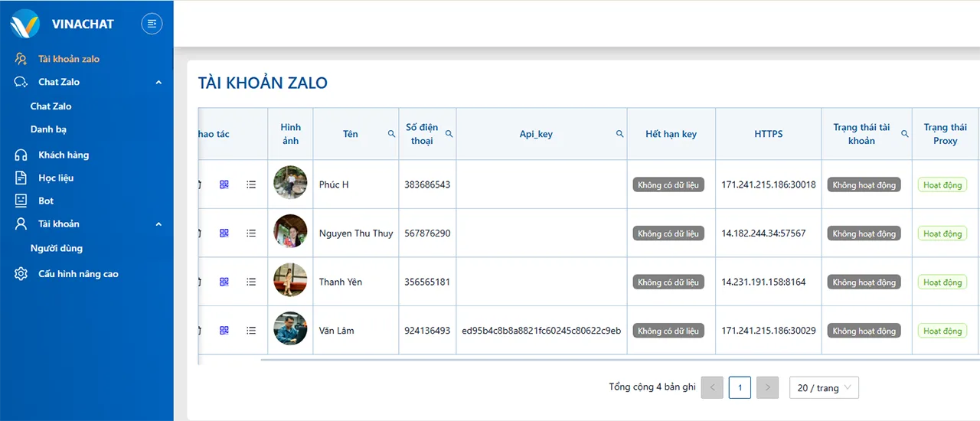Open the 20 / trang page size dropdown
980x421 pixels.
824,388
